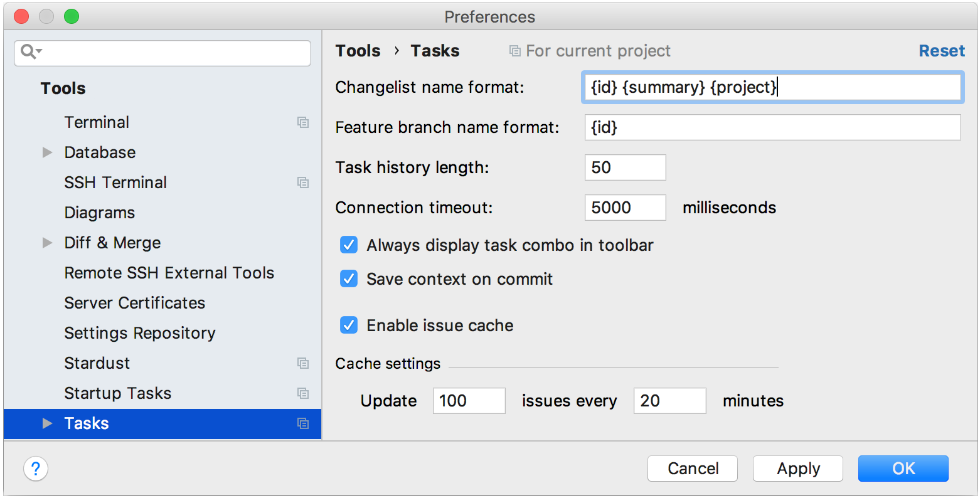Image resolution: width=980 pixels, height=498 pixels.
Task: Expand the Tasks node arrow
Action: point(47,423)
